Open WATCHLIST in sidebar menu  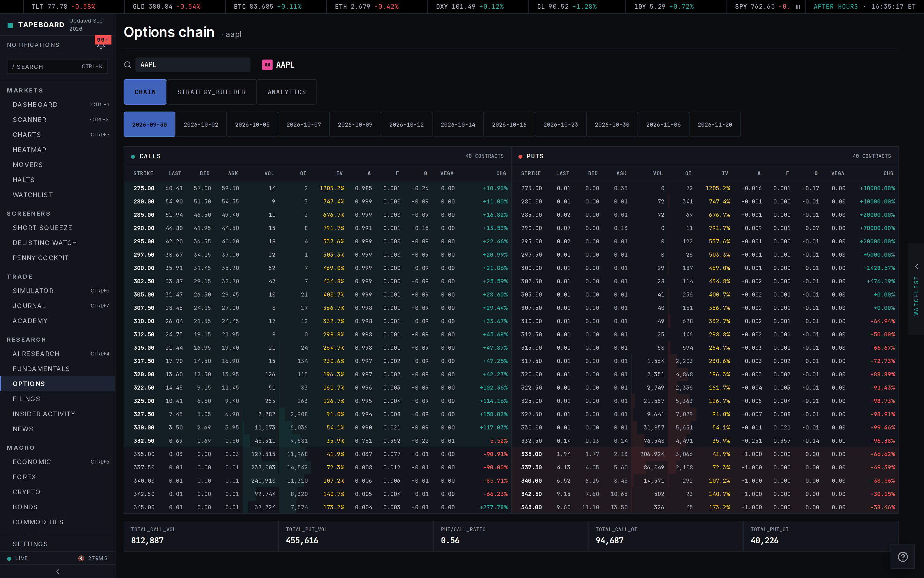point(58,195)
